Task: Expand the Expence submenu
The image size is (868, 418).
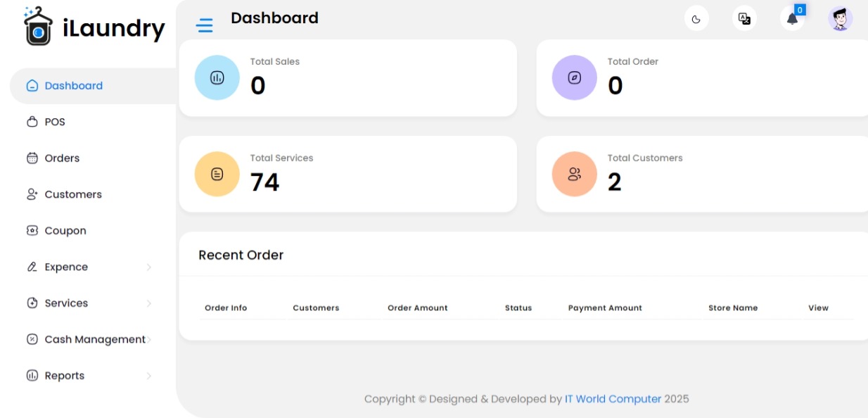Action: pos(148,267)
